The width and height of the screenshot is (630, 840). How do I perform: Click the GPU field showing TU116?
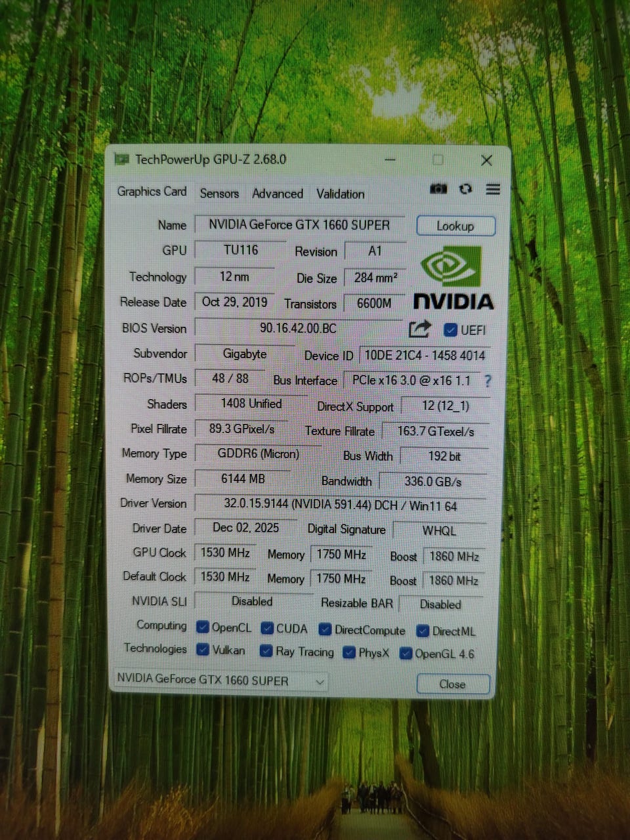point(241,250)
